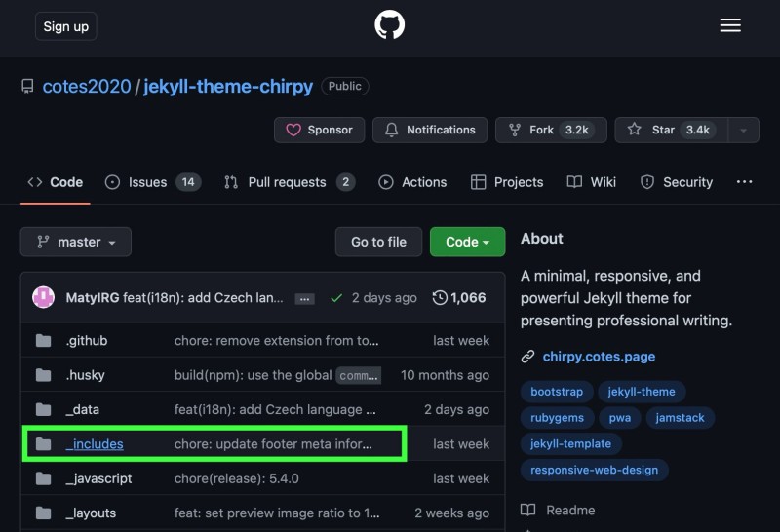Expand commit message ellipsis button

305,298
